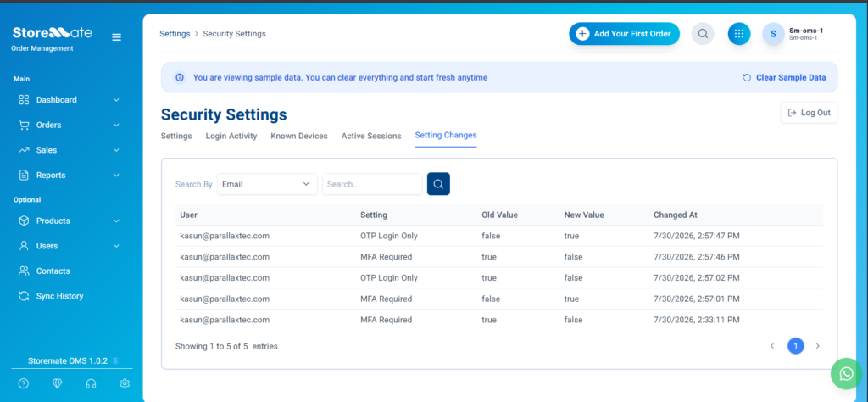The width and height of the screenshot is (868, 402).
Task: Open the Search By Email dropdown
Action: 267,184
